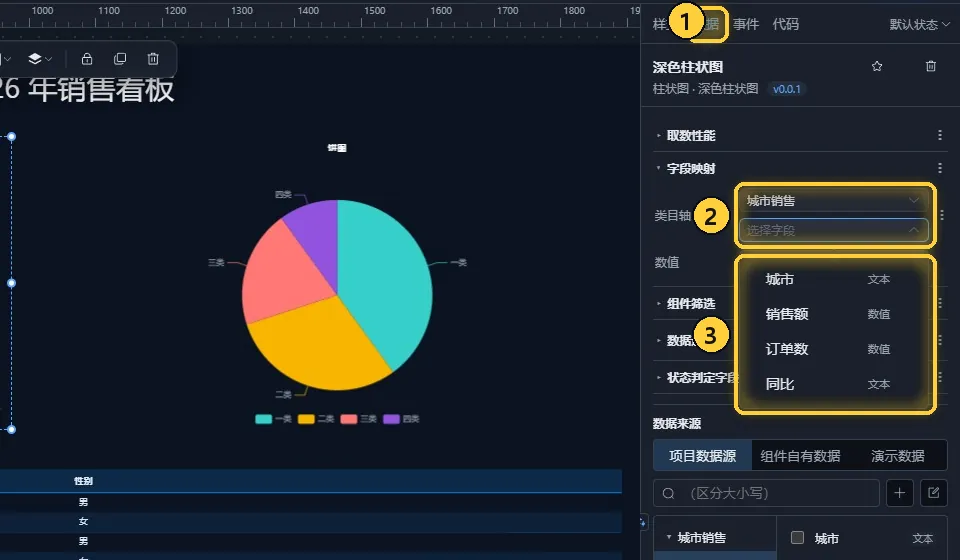
Task: Click plus icon to add data source
Action: pos(899,493)
